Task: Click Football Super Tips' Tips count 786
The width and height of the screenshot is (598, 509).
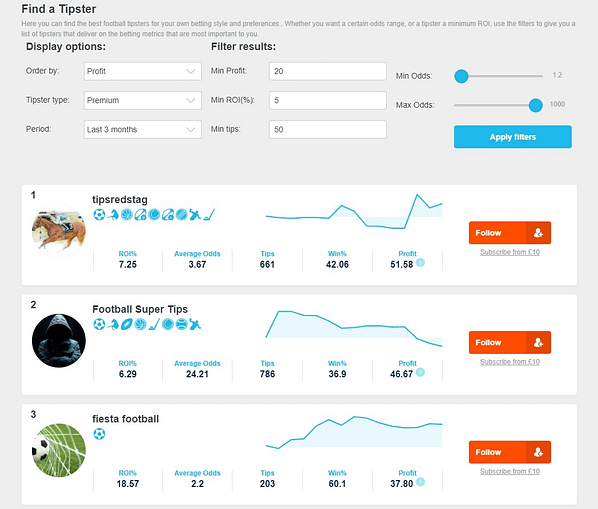Action: (267, 374)
